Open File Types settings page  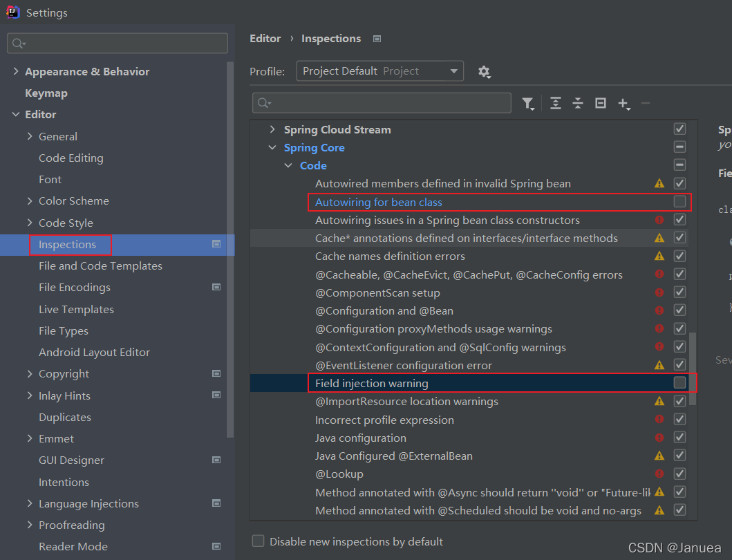click(x=64, y=330)
